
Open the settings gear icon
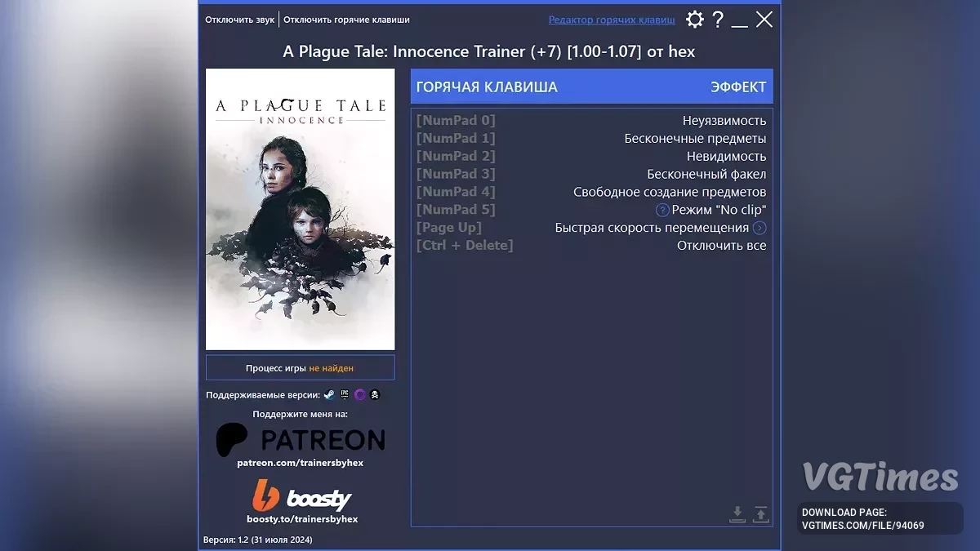(x=694, y=20)
